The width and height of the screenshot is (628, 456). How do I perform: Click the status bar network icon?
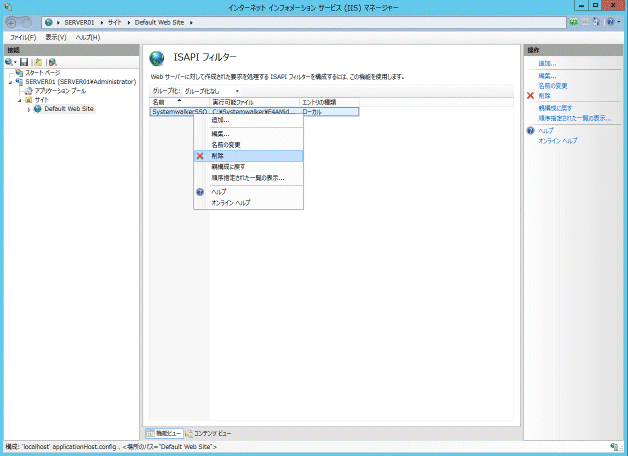[x=616, y=447]
